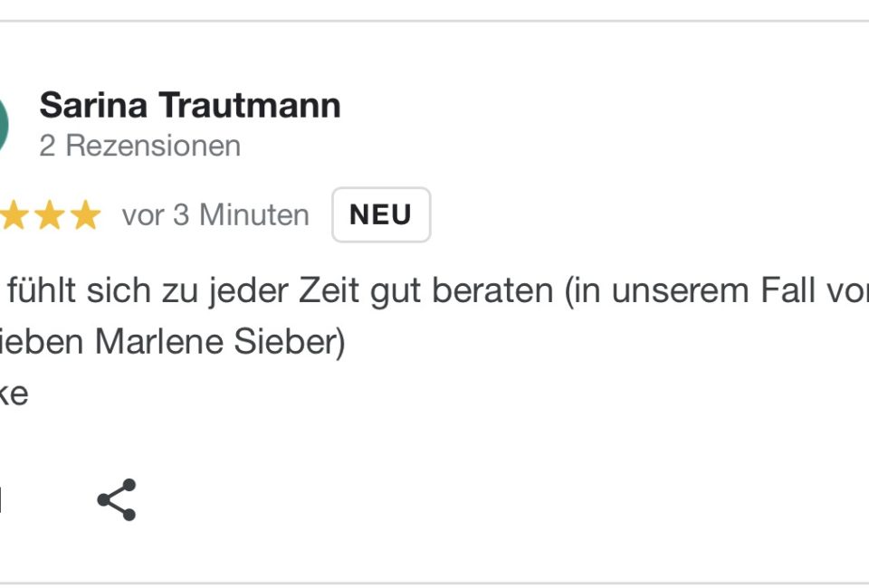This screenshot has width=869, height=588.
Task: Click the partially visible like icon
Action: click(1, 499)
